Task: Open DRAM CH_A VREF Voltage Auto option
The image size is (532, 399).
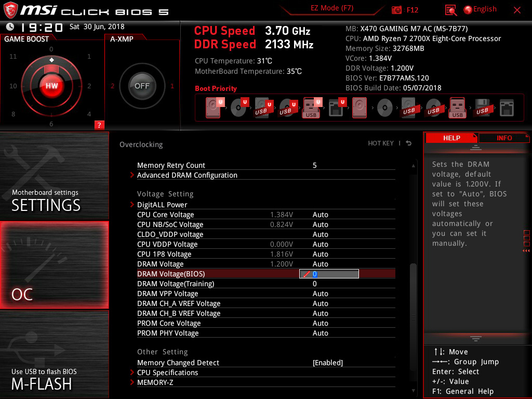Action: 320,303
